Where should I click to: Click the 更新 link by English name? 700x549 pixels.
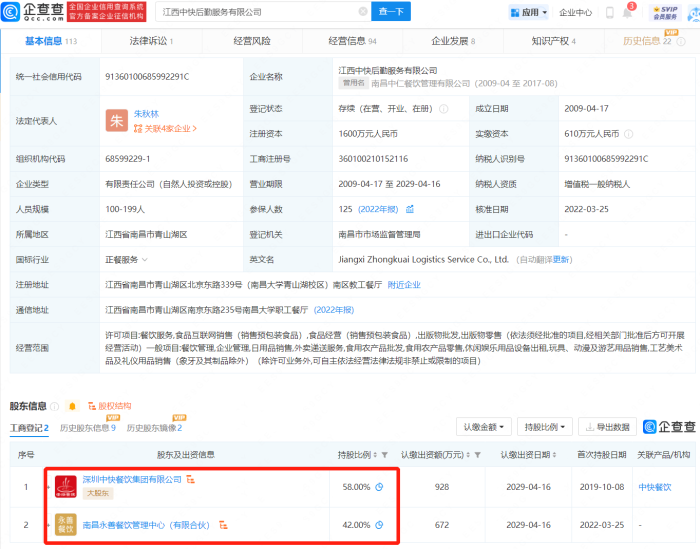click(561, 259)
